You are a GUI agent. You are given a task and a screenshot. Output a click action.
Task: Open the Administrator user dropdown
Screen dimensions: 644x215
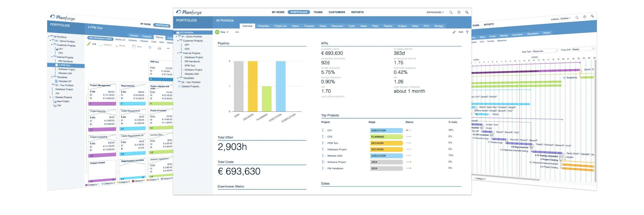coord(435,12)
